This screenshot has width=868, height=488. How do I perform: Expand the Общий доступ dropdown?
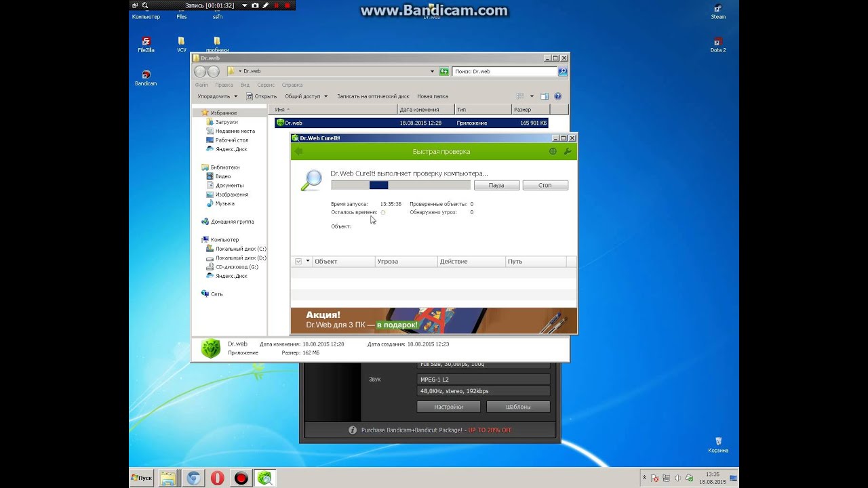coord(306,96)
